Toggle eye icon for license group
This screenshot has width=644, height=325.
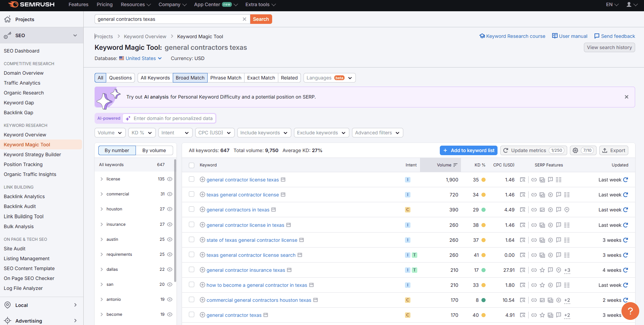pos(170,179)
